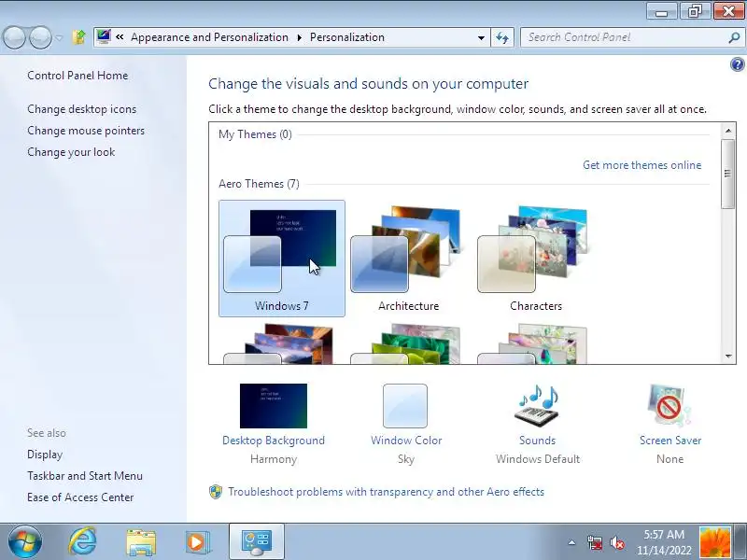This screenshot has height=560, width=747.
Task: Select the landscape theme below Windows 7
Action: (x=280, y=343)
